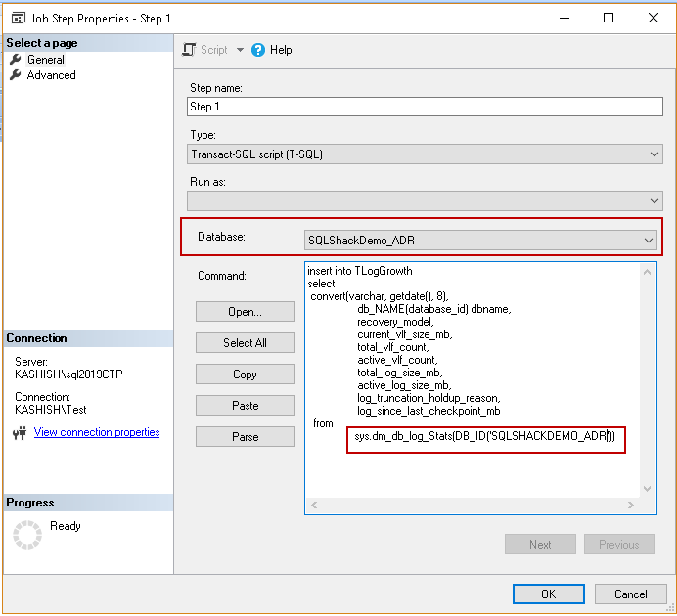This screenshot has width=677, height=616.
Task: Select the Advanced page
Action: pos(52,75)
